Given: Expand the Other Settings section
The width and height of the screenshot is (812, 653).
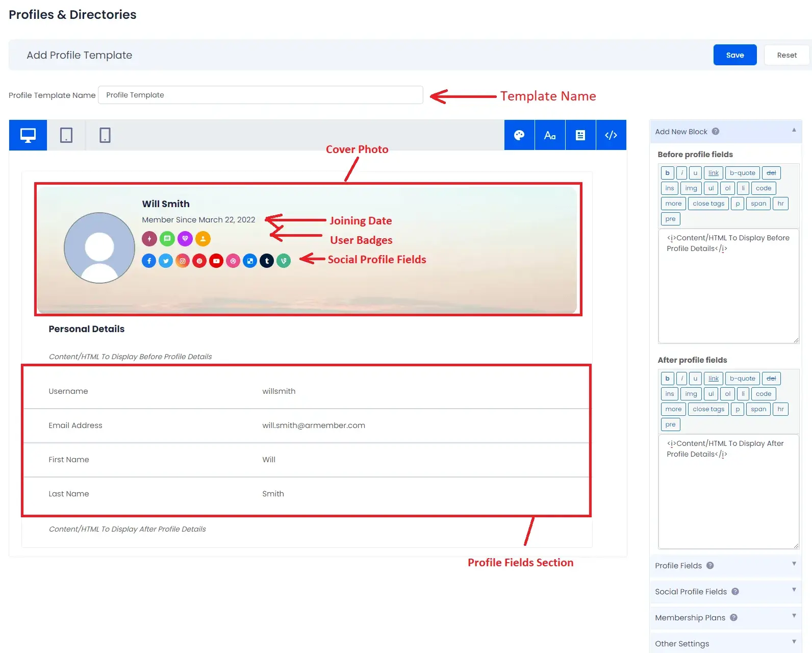Looking at the screenshot, I should 794,642.
